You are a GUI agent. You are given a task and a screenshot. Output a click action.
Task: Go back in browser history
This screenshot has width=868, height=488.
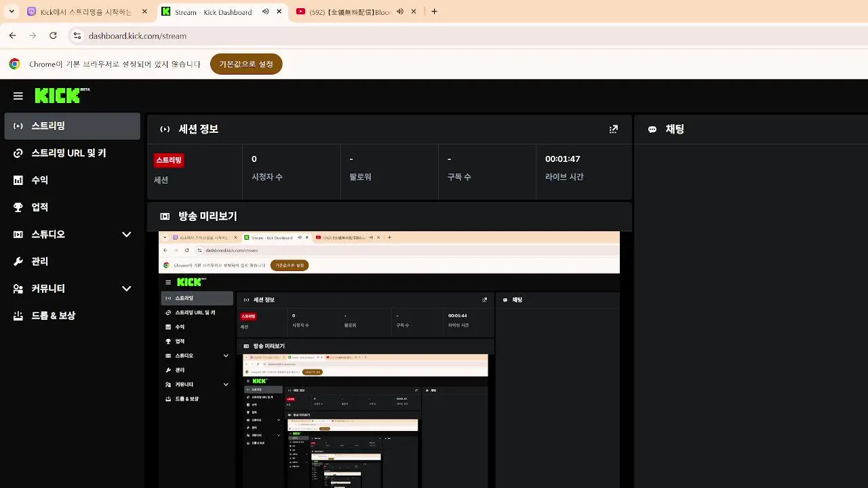pyautogui.click(x=12, y=36)
